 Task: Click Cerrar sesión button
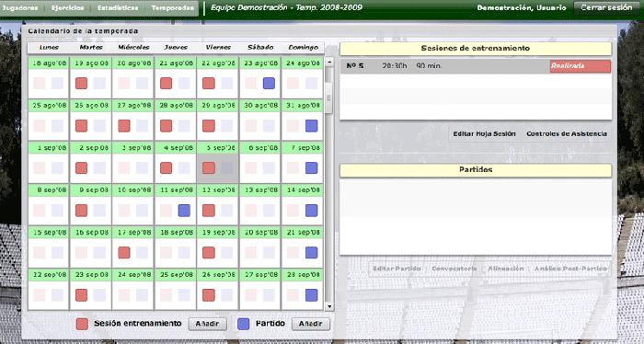606,7
